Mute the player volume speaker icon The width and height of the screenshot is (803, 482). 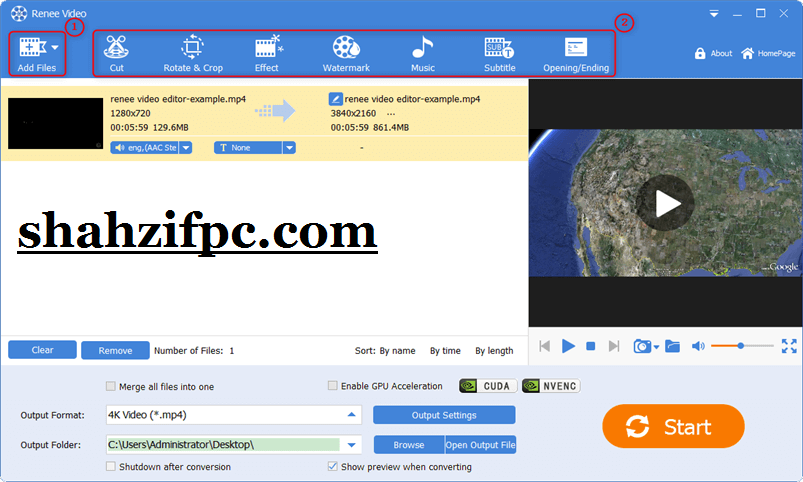(698, 346)
